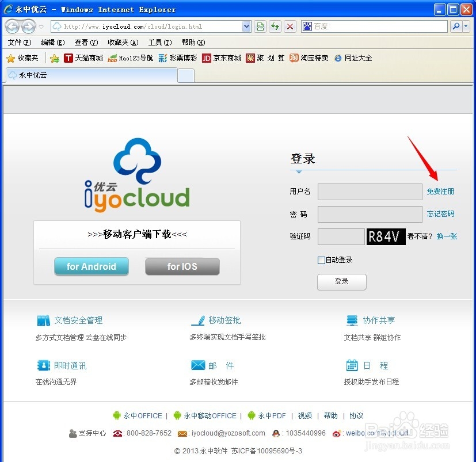Open the 编辑(E) menu

point(52,43)
